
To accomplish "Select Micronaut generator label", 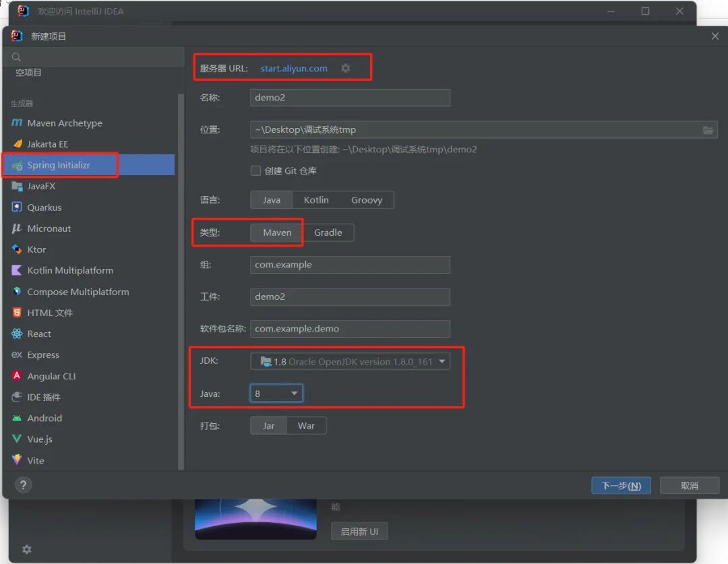I will [x=49, y=228].
